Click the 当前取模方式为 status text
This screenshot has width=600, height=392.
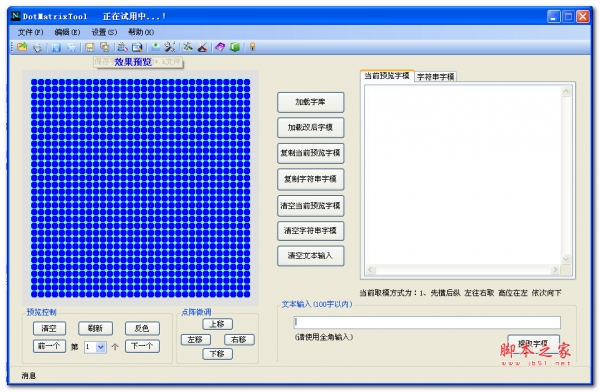(x=460, y=293)
